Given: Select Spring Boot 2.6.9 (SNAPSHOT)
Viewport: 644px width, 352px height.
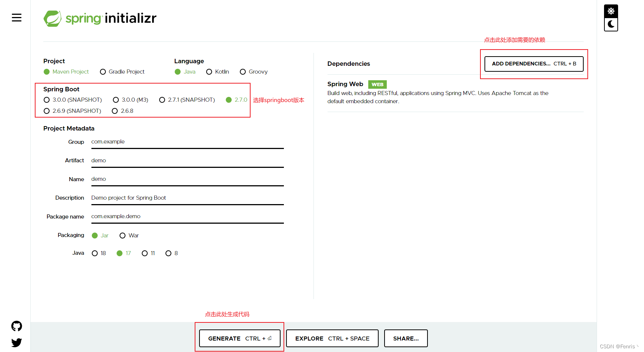Looking at the screenshot, I should click(x=72, y=111).
